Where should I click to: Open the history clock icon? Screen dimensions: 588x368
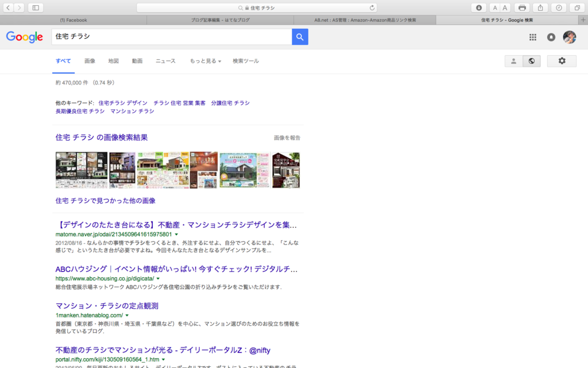[559, 7]
